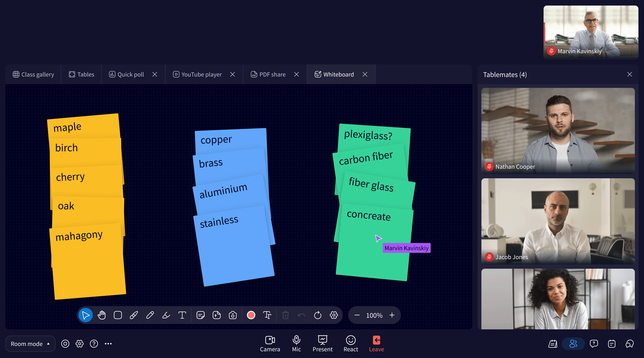The height and width of the screenshot is (358, 644).
Task: Pick the brush drawing tool
Action: 134,315
